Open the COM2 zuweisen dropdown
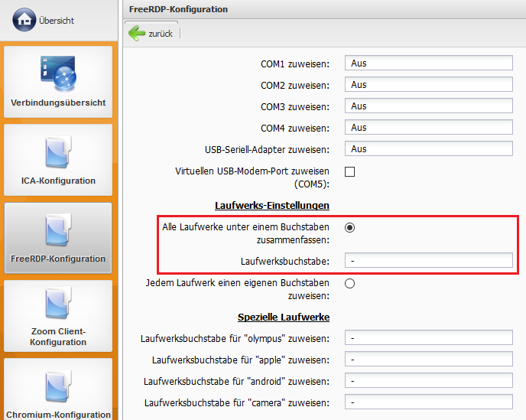Viewport: 526px width, 420px height. click(x=428, y=85)
